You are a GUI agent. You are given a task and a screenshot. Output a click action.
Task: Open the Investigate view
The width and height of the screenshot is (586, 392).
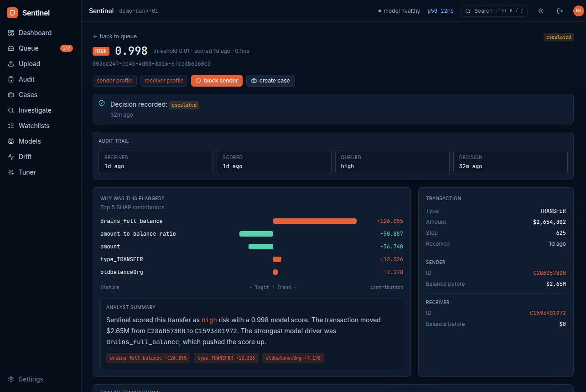pyautogui.click(x=35, y=110)
